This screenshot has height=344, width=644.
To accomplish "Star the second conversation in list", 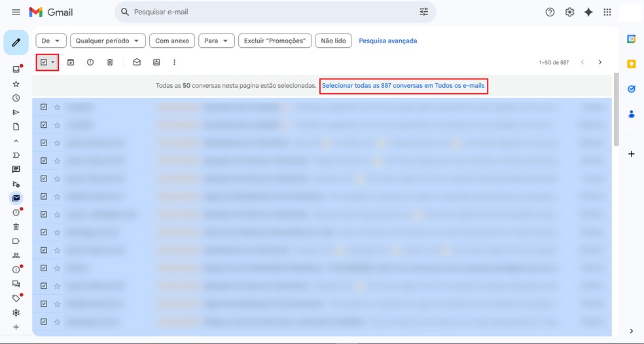I will coord(57,125).
